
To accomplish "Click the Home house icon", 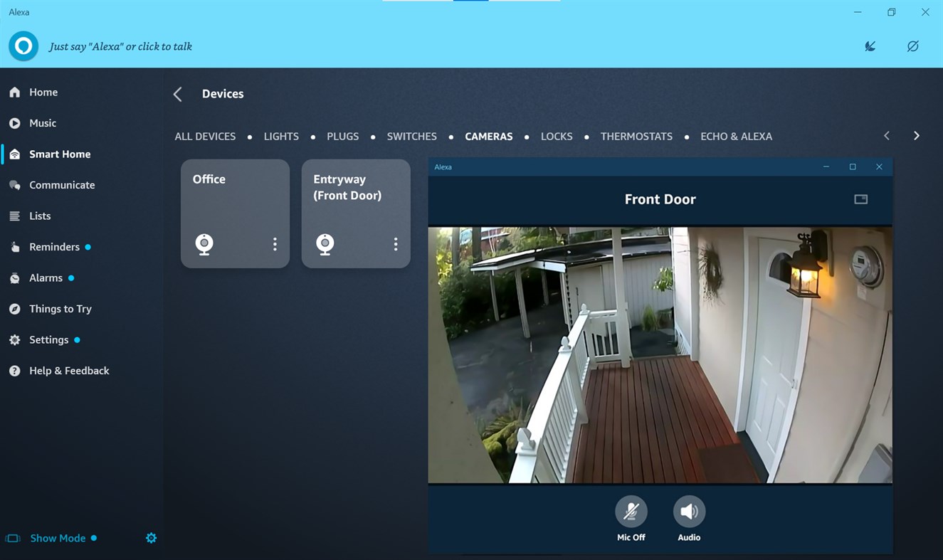I will 14,93.
